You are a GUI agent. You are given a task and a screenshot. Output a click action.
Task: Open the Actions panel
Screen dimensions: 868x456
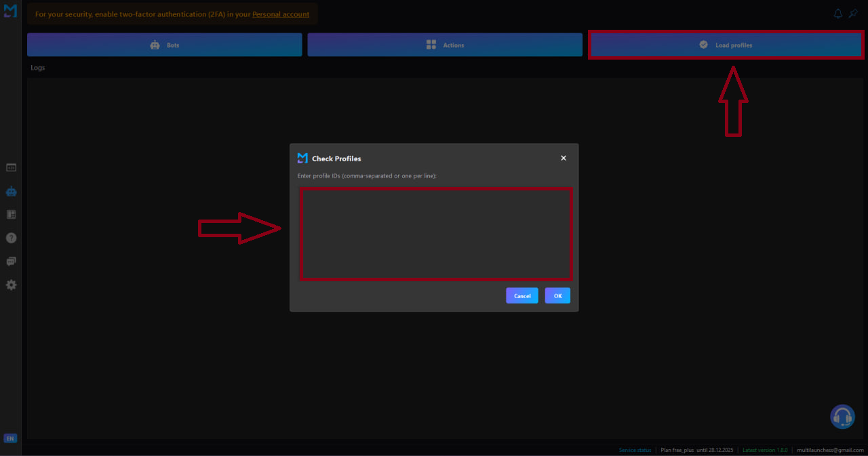tap(445, 45)
